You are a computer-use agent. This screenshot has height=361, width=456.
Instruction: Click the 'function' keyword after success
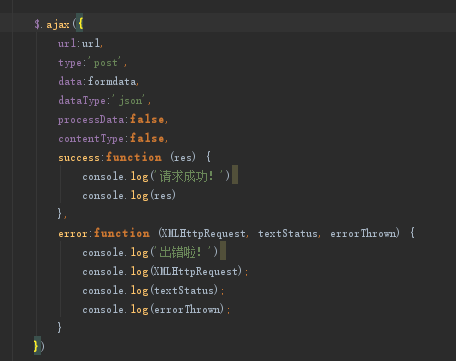[134, 157]
